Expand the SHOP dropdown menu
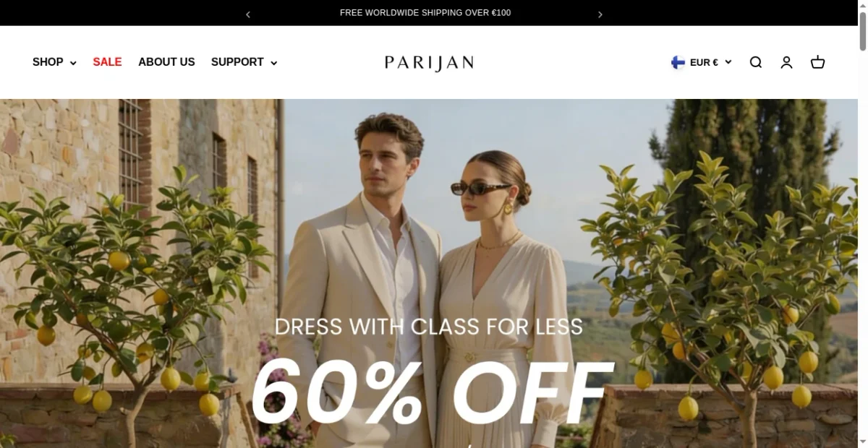The height and width of the screenshot is (448, 868). pyautogui.click(x=54, y=62)
